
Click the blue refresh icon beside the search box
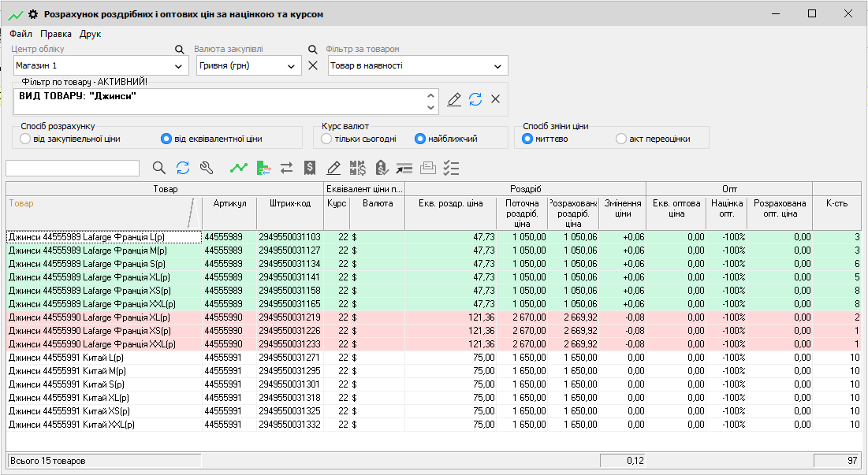(x=183, y=168)
